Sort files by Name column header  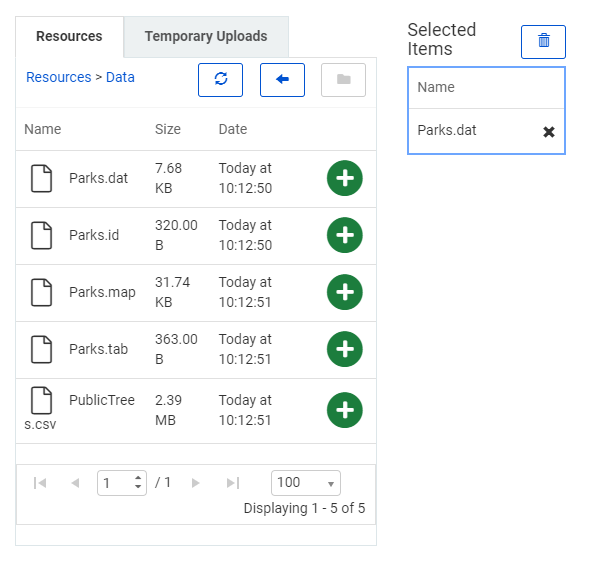point(43,129)
